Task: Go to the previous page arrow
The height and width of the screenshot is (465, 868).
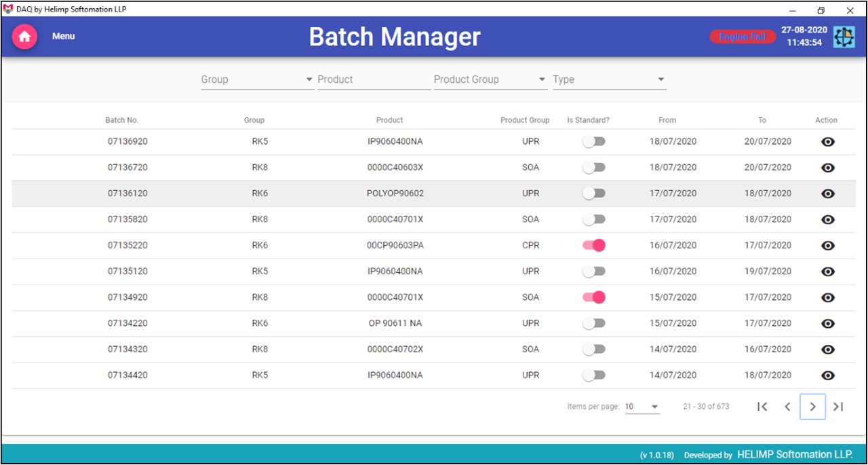Action: point(787,407)
